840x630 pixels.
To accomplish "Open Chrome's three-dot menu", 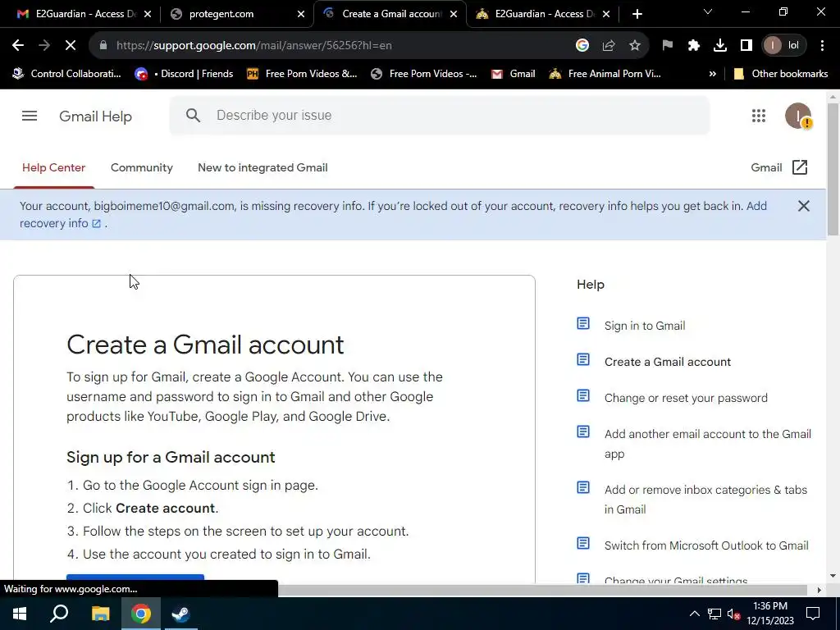I will (822, 46).
